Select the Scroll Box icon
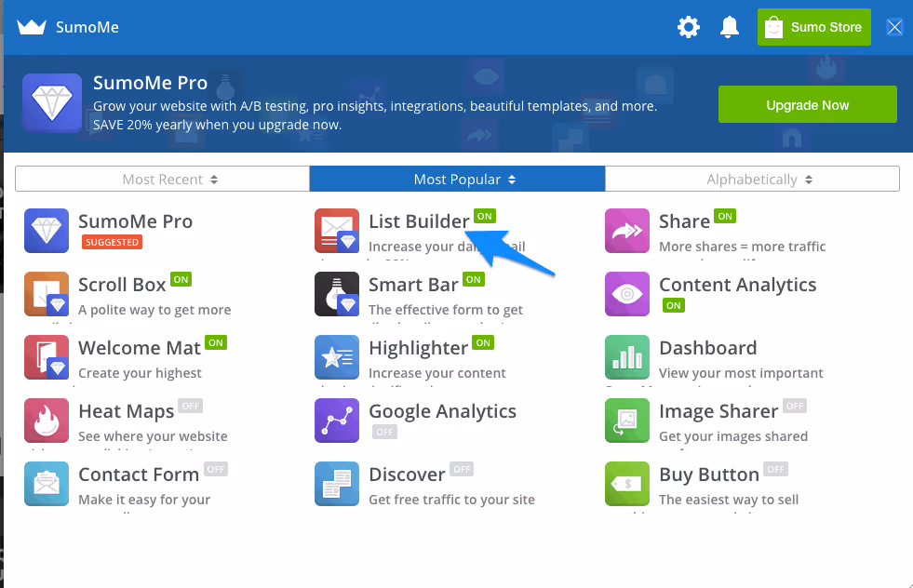 (x=46, y=293)
